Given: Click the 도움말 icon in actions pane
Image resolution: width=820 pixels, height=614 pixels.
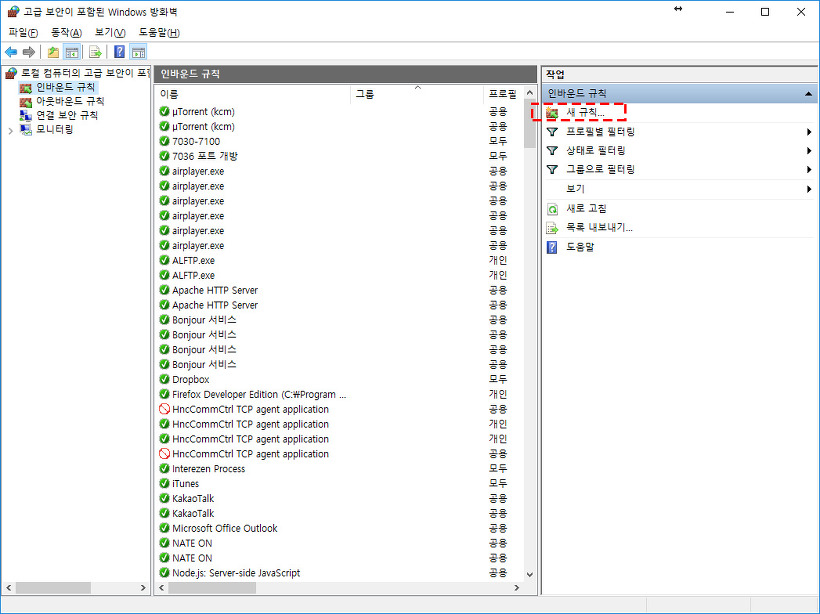Looking at the screenshot, I should (552, 247).
